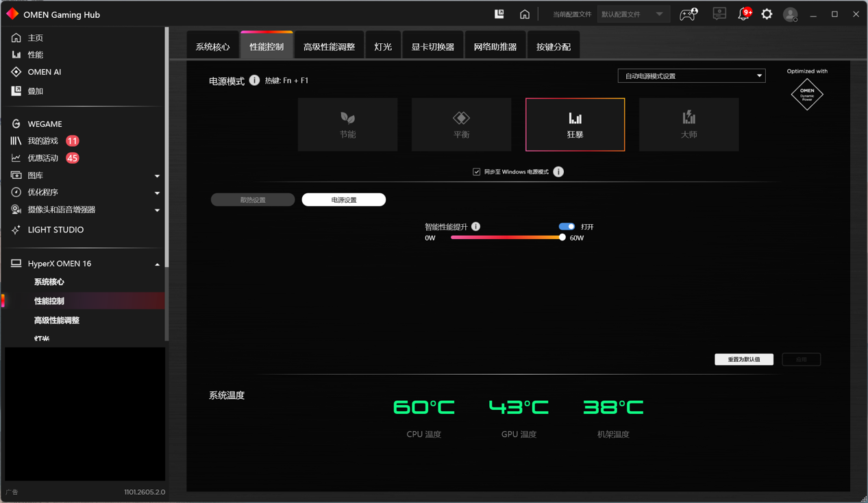Open the gamepad controller icon
The height and width of the screenshot is (503, 868).
[x=688, y=14]
